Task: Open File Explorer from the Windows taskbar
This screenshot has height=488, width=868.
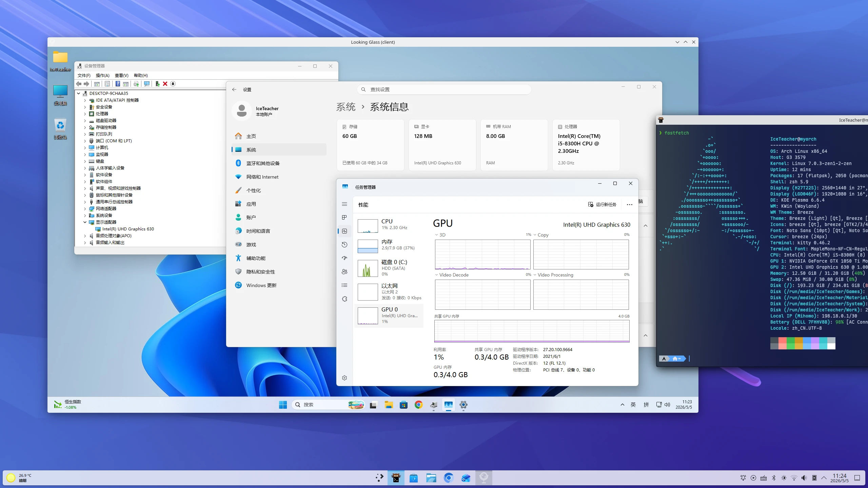Action: pos(389,405)
